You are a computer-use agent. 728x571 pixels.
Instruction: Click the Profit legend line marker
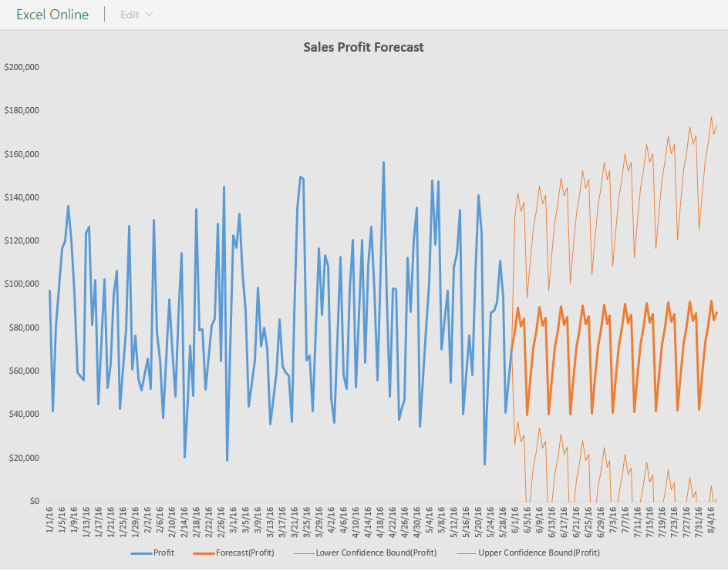click(142, 553)
